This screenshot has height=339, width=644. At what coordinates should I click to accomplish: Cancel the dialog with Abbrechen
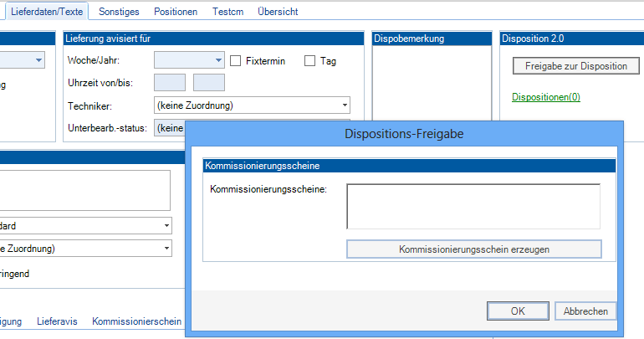(585, 311)
